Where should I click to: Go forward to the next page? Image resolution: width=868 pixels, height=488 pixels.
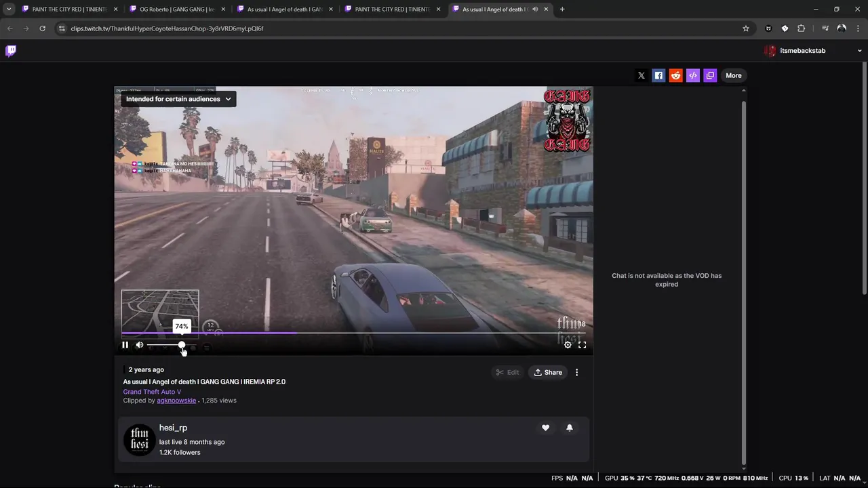pyautogui.click(x=26, y=28)
